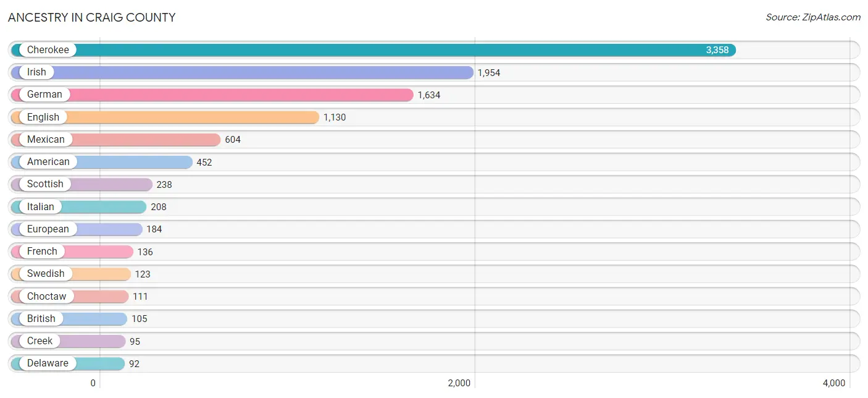Click the Scottish bar label
The height and width of the screenshot is (398, 868).
click(x=45, y=184)
